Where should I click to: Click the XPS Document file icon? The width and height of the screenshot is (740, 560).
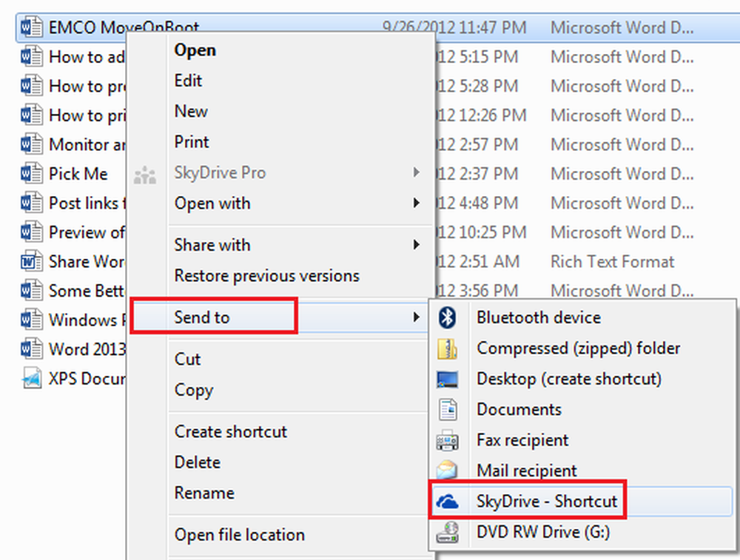pos(32,378)
